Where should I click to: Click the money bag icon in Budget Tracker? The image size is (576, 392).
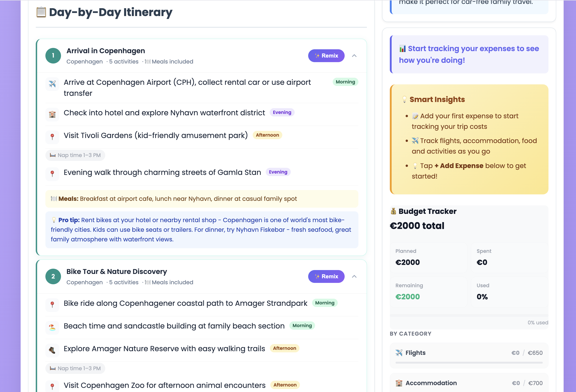393,211
